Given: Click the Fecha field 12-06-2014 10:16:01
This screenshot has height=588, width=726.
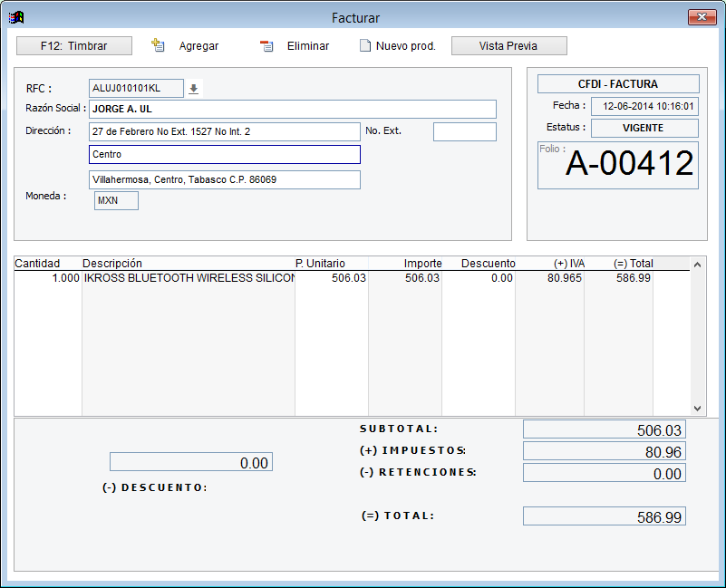Looking at the screenshot, I should (644, 107).
